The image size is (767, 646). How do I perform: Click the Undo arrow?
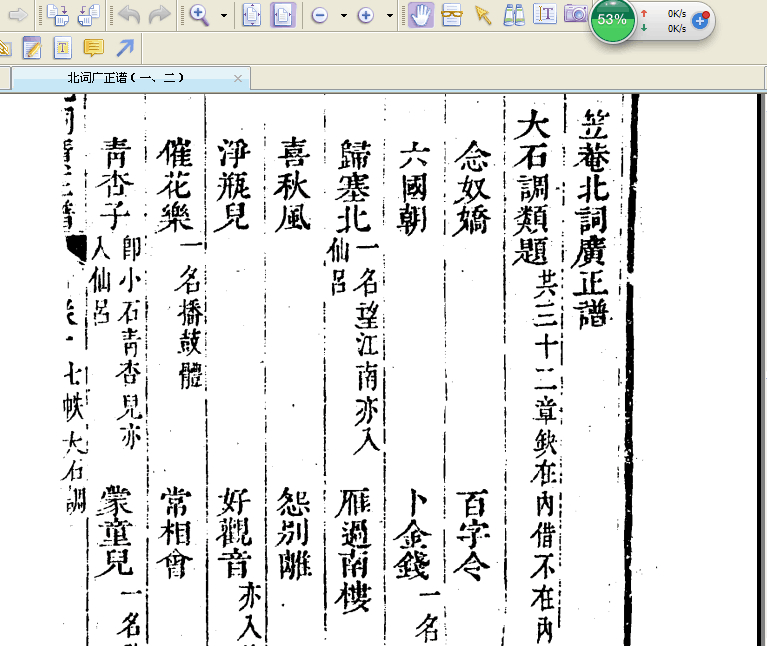[129, 15]
